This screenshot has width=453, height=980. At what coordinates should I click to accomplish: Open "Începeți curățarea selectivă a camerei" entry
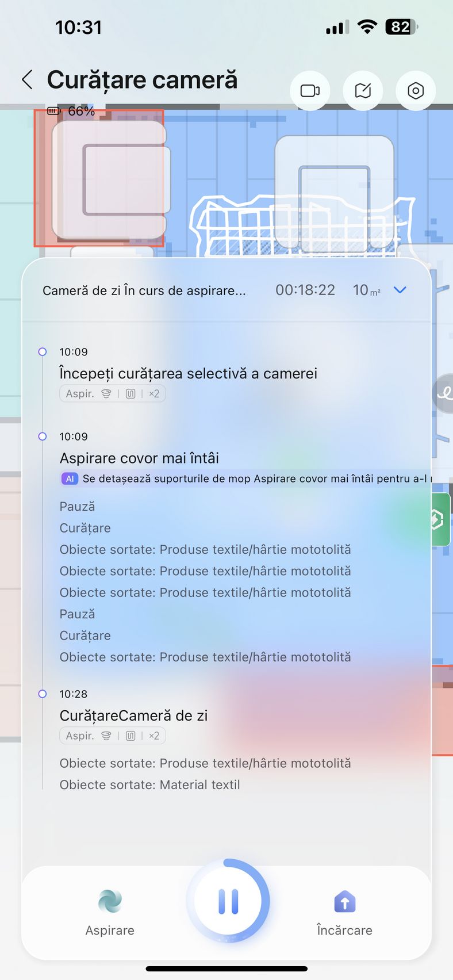189,373
